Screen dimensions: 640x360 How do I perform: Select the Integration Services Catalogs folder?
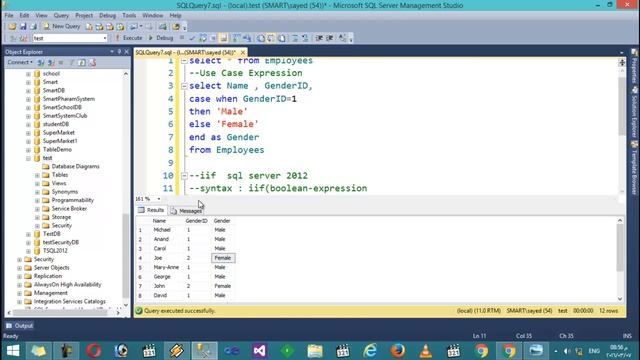(69, 301)
